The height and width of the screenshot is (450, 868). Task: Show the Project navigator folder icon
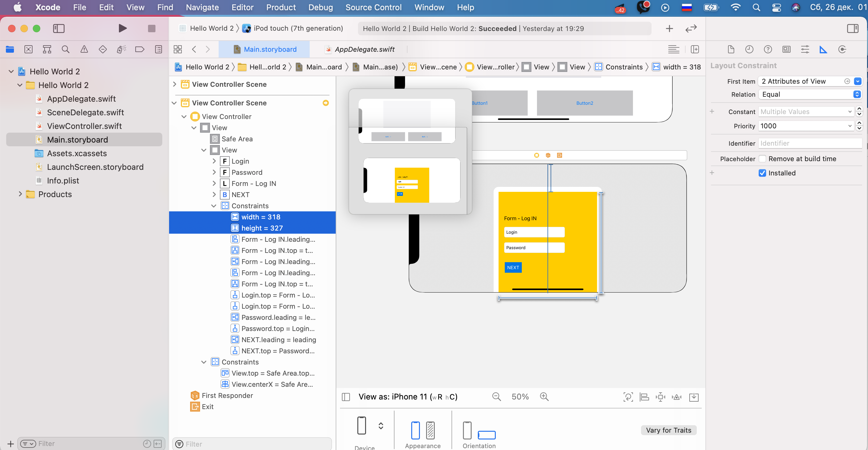point(10,50)
